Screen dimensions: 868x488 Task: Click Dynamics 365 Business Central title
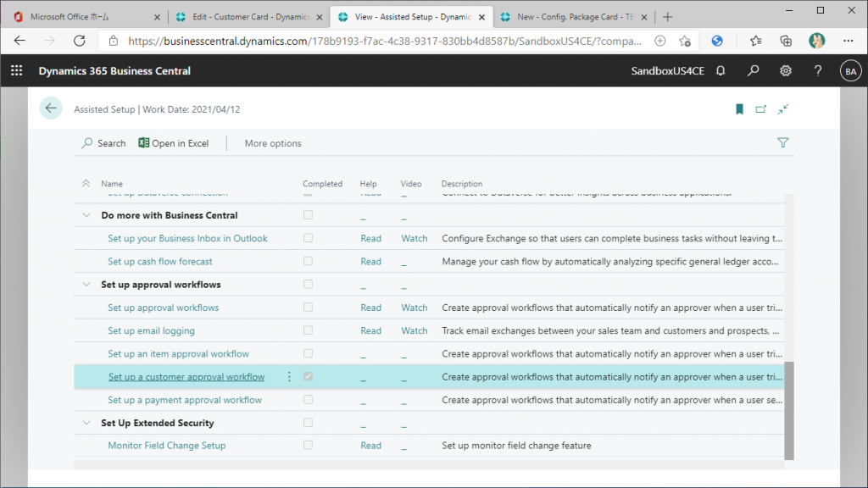click(114, 71)
